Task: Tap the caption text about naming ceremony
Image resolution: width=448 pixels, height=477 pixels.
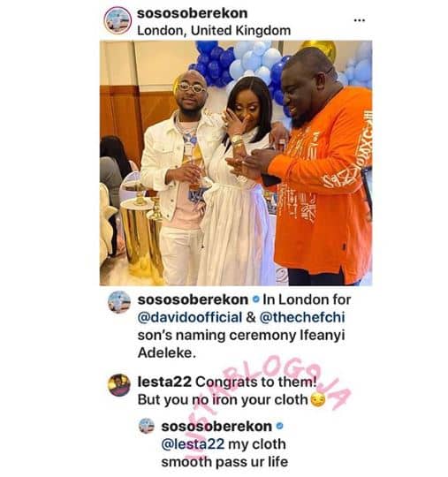Action: pos(244,326)
